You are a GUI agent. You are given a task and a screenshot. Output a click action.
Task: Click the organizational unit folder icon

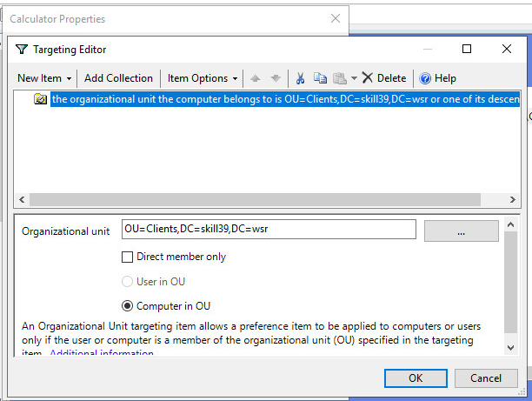coord(40,99)
